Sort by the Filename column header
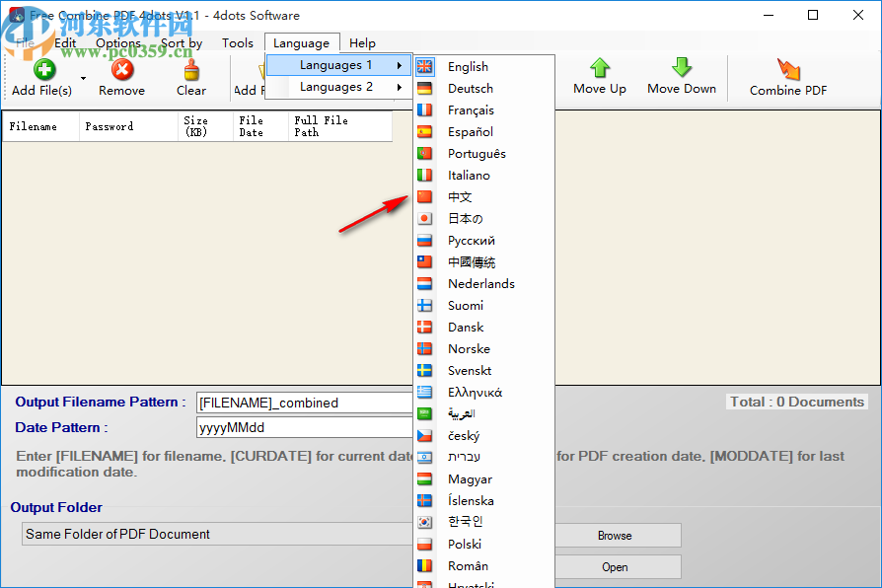This screenshot has width=882, height=588. tap(40, 126)
